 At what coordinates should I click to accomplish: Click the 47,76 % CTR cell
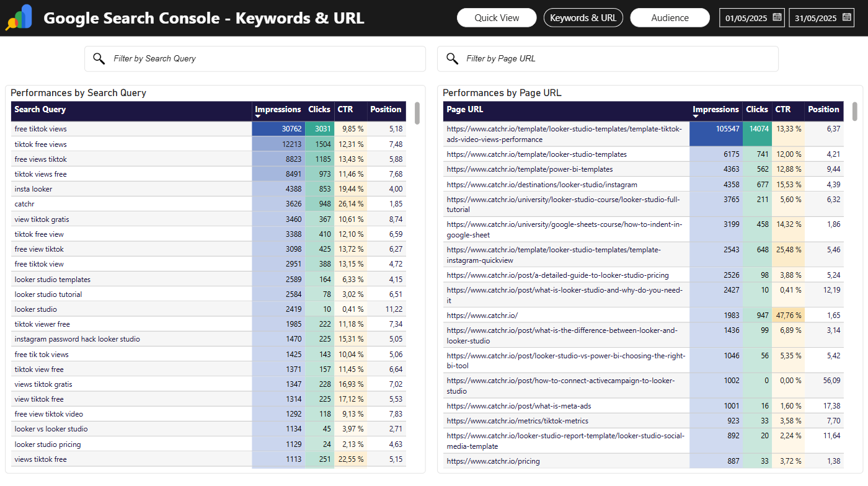788,315
